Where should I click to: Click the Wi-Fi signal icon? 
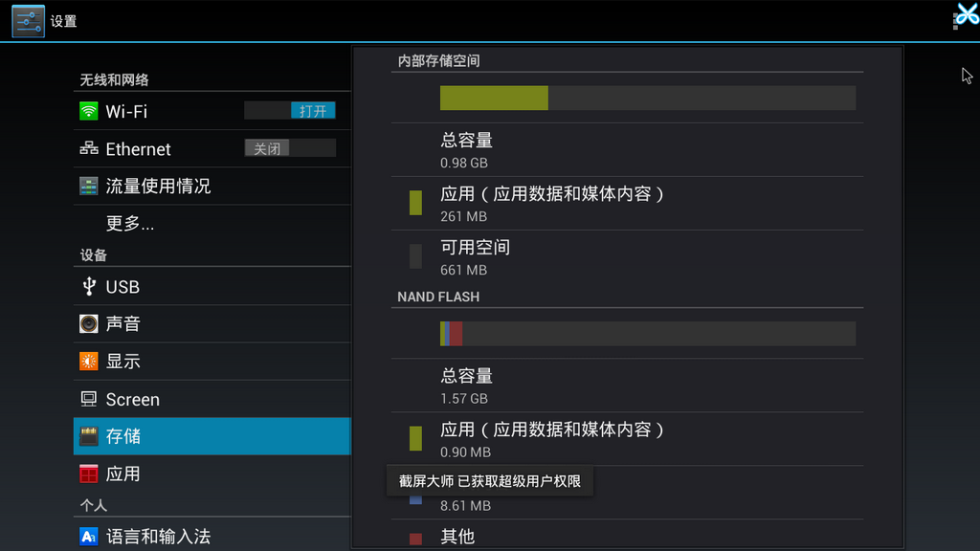(89, 111)
